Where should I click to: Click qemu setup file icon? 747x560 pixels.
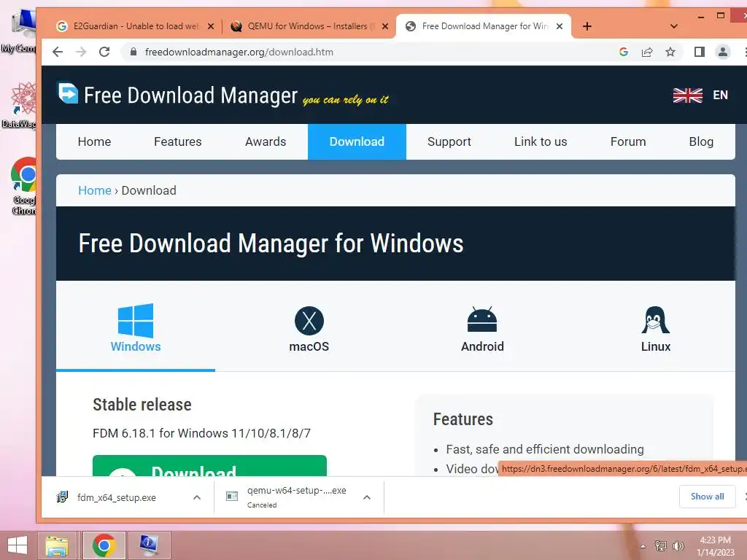click(x=232, y=497)
